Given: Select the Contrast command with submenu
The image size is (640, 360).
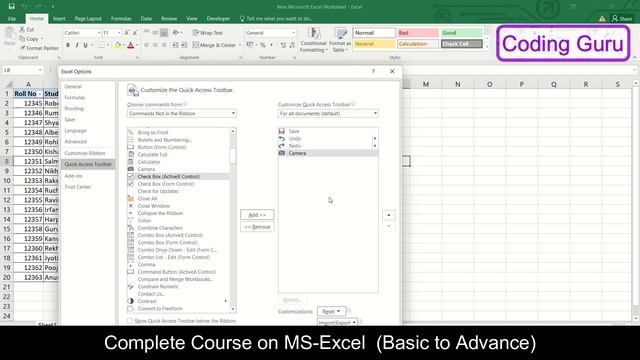Looking at the screenshot, I should [178, 301].
